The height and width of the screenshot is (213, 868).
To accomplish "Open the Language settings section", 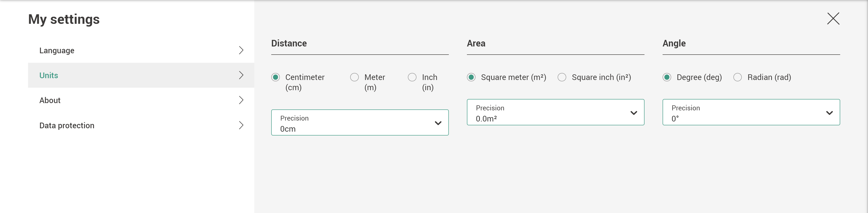I will (x=141, y=50).
